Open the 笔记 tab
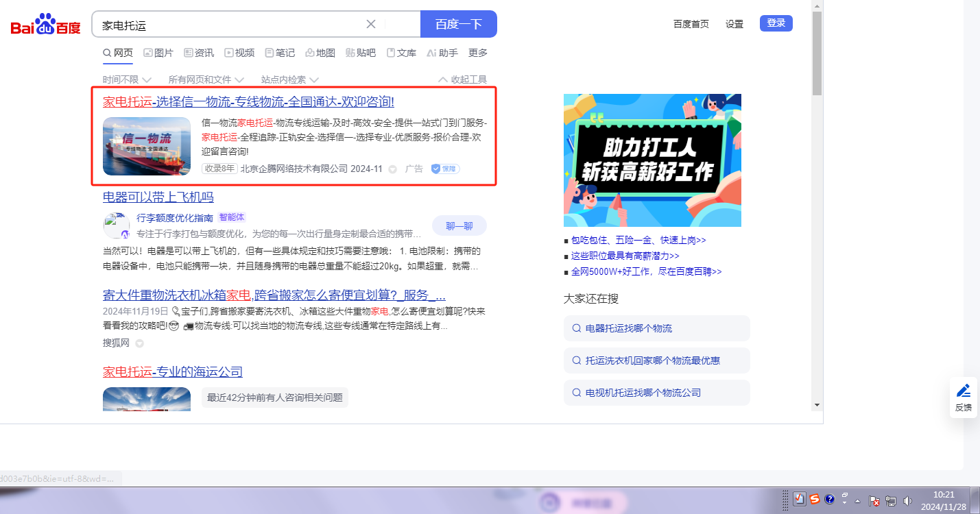The width and height of the screenshot is (980, 514). pos(280,53)
